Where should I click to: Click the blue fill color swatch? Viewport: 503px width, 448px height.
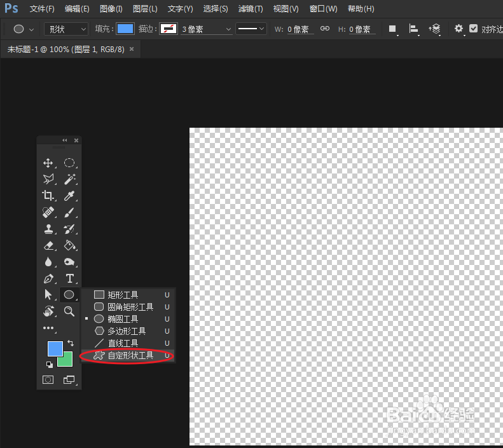point(125,29)
